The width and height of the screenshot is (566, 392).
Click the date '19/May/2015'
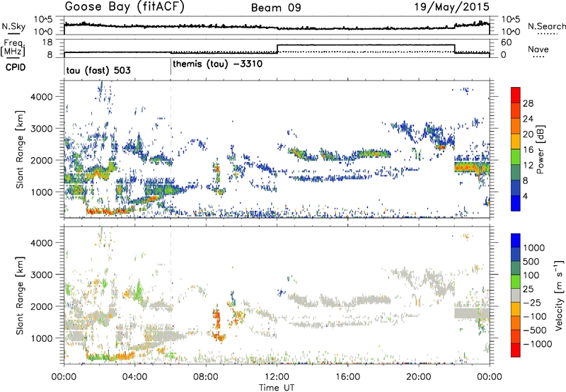pos(451,7)
